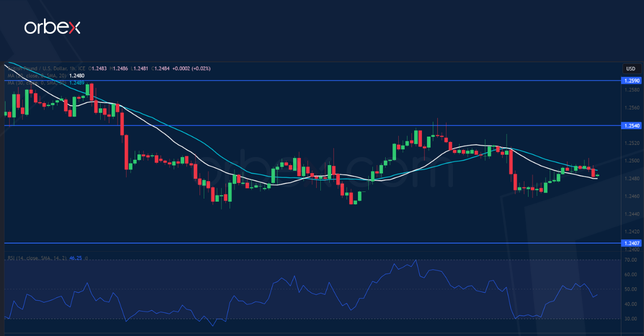Click the 1.2440 price axis label
Viewport: 644px width, 336px height.
pos(631,214)
